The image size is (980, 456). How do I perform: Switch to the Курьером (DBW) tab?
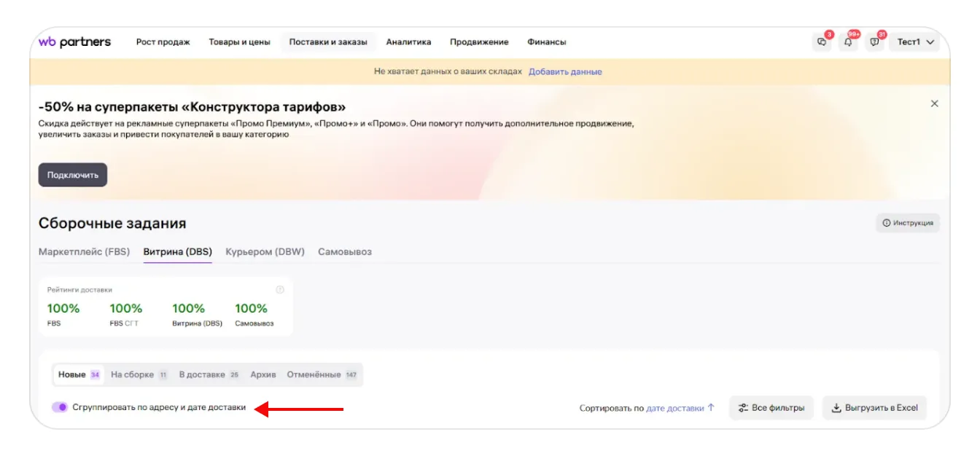pyautogui.click(x=265, y=252)
